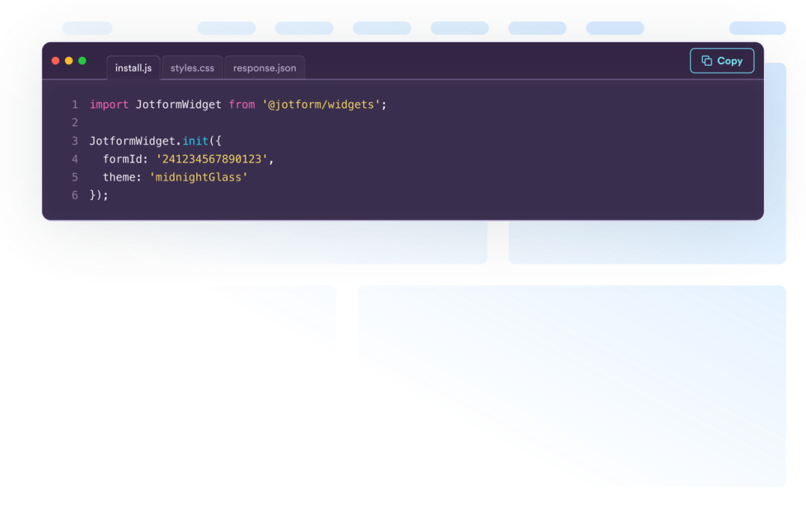Click the 'theme:' property name
Viewport: 806px width, 532px height.
point(122,177)
